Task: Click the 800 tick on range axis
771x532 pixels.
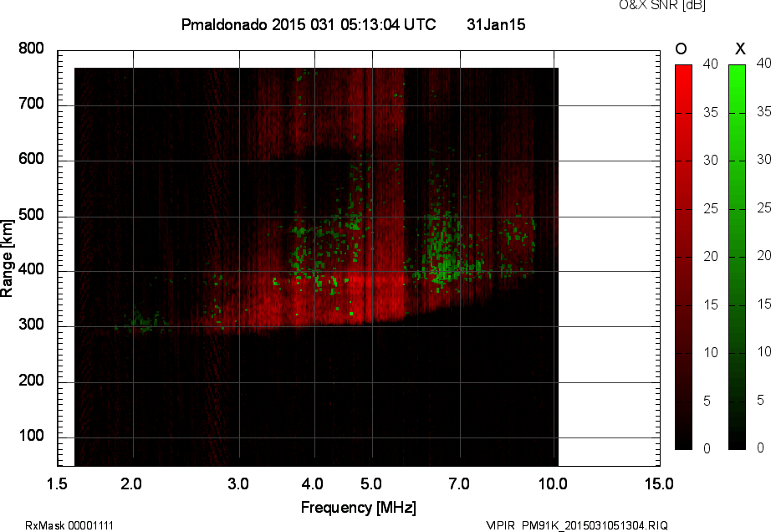Action: [31, 49]
